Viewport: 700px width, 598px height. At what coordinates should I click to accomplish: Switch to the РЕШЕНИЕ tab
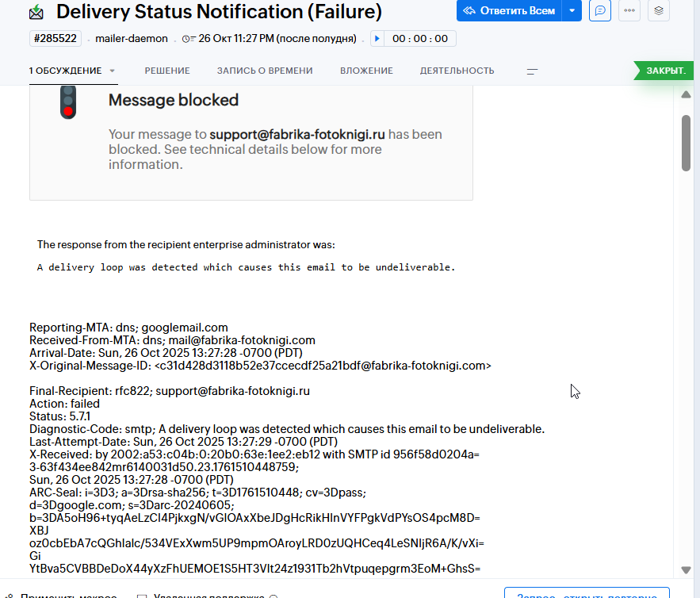pyautogui.click(x=167, y=71)
